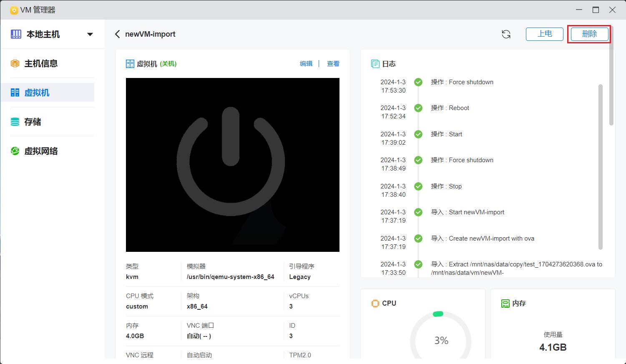Maximize the VM 管理器 window
This screenshot has height=364, width=626.
point(596,10)
